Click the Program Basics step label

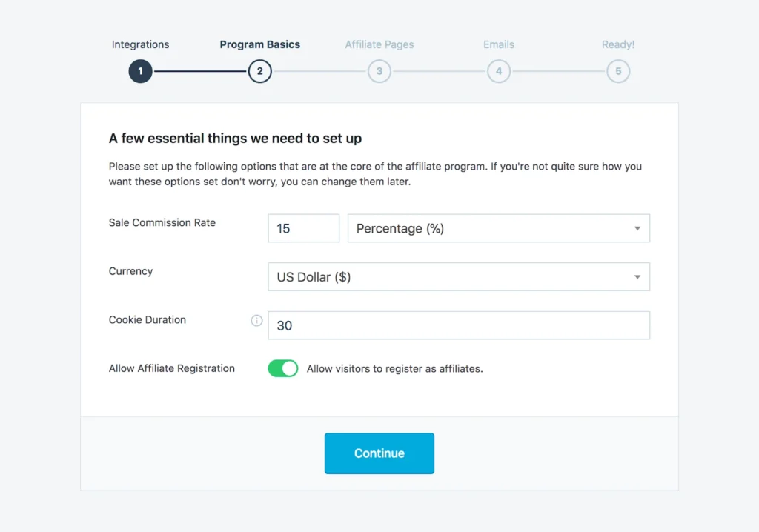click(x=259, y=44)
